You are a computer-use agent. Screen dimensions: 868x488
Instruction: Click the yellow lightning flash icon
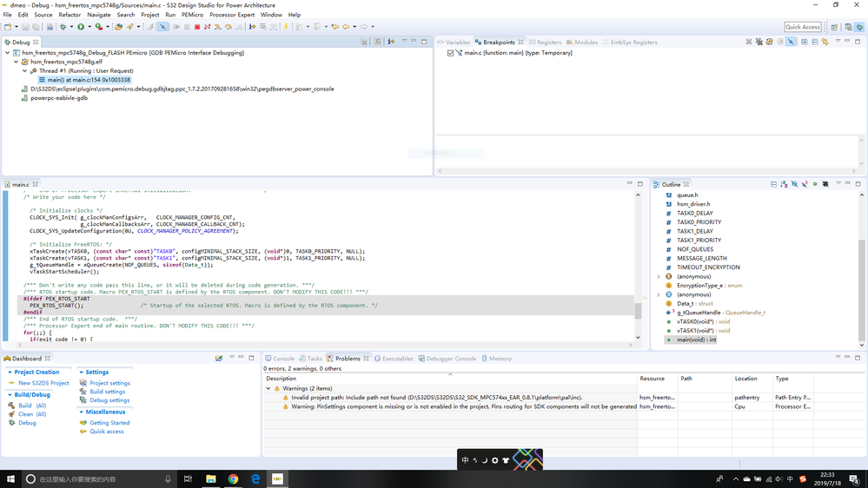286,27
